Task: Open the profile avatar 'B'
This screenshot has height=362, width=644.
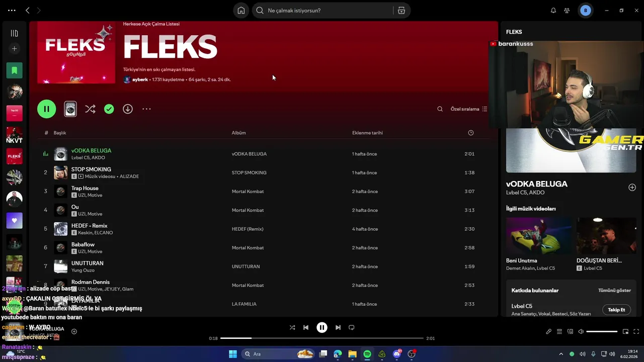Action: coord(585,10)
